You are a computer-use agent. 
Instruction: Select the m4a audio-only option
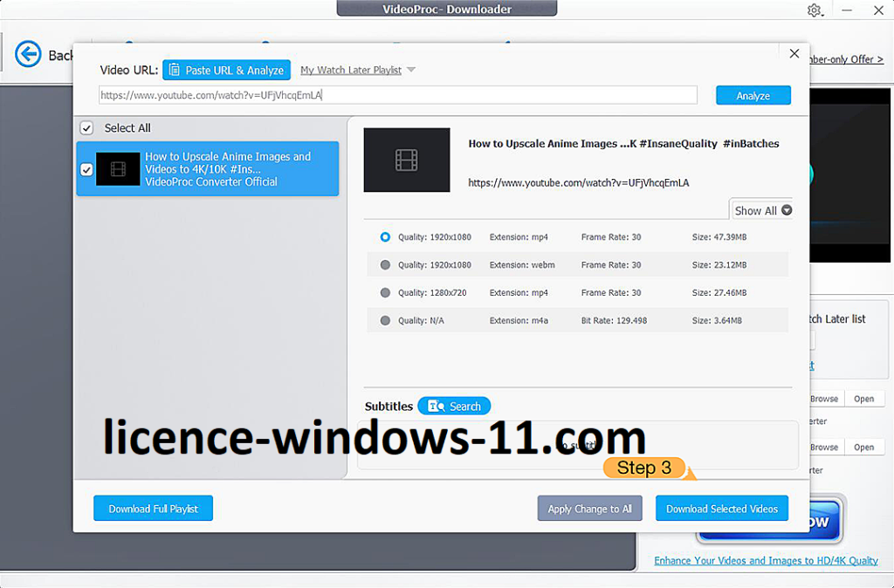click(x=385, y=321)
